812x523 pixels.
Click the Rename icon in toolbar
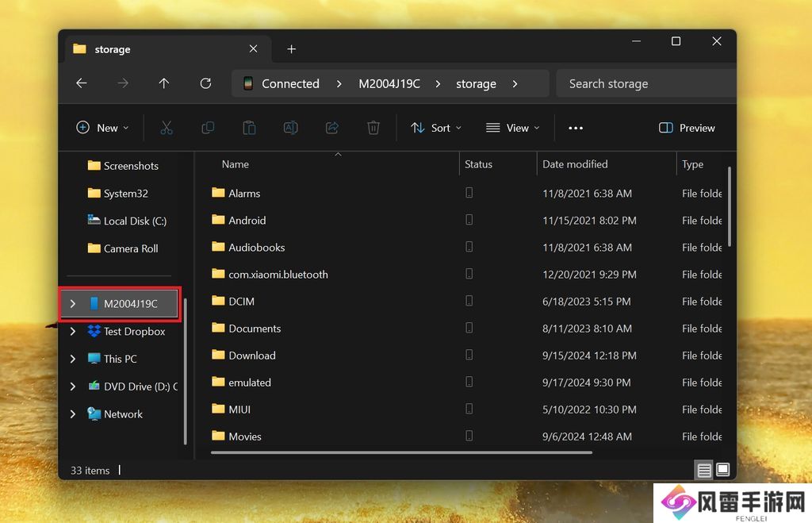coord(290,128)
